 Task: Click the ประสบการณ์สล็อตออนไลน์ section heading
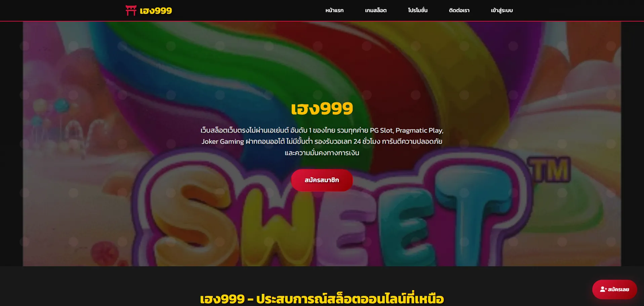322,299
